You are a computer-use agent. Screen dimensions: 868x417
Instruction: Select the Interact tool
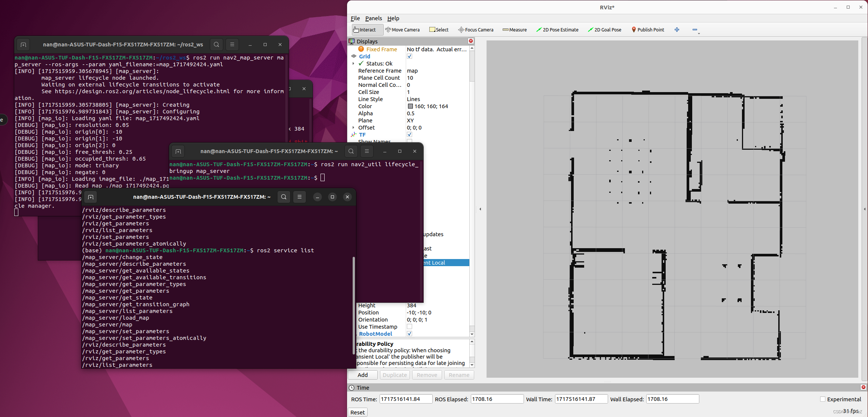(x=365, y=30)
